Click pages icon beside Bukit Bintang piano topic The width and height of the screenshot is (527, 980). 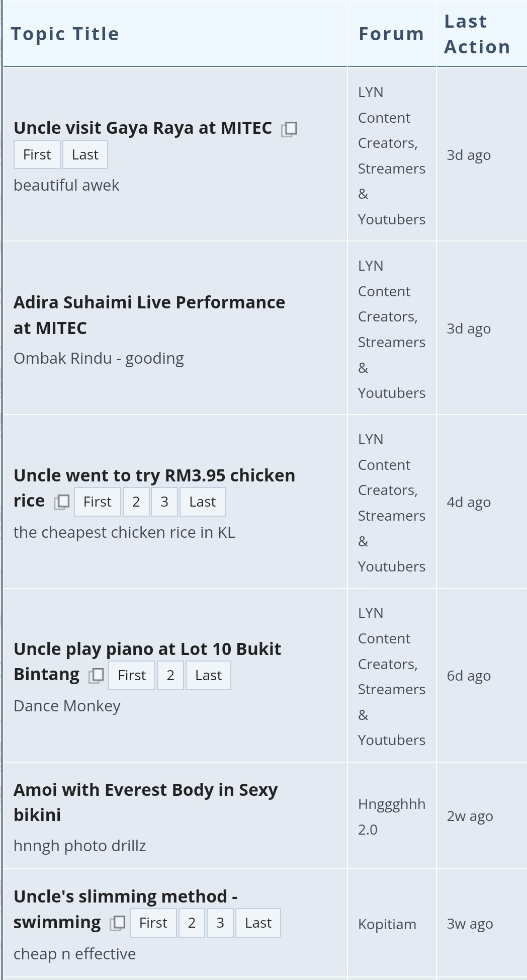point(96,675)
